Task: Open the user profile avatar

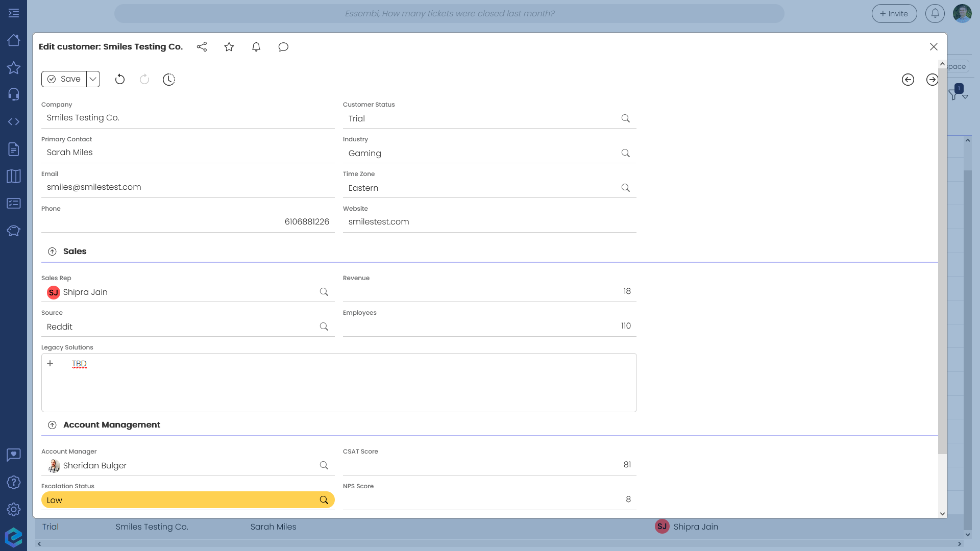Action: 963,14
